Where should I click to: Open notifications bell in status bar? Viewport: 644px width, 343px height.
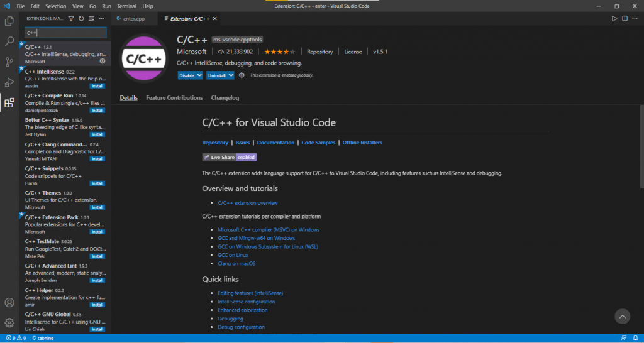(635, 338)
